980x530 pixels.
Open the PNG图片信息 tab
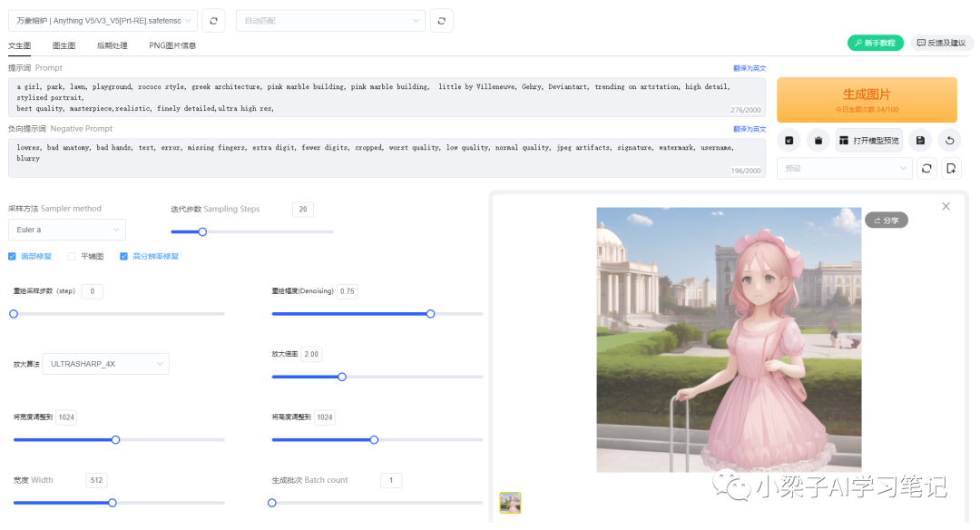(172, 45)
